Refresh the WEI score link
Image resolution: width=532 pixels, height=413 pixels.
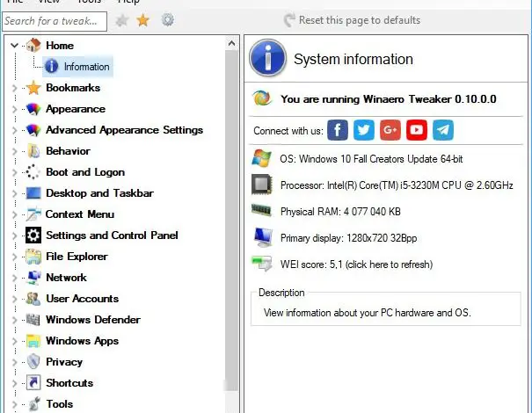coord(356,264)
